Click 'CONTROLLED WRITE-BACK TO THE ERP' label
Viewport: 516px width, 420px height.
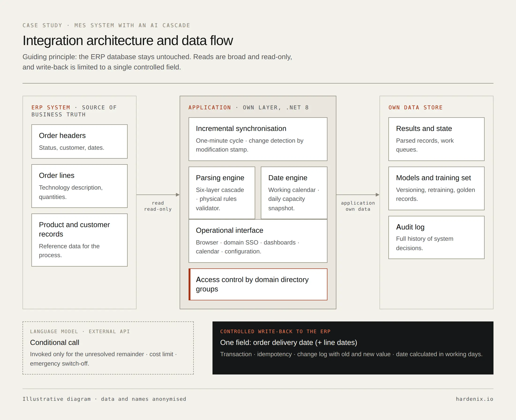[275, 332]
